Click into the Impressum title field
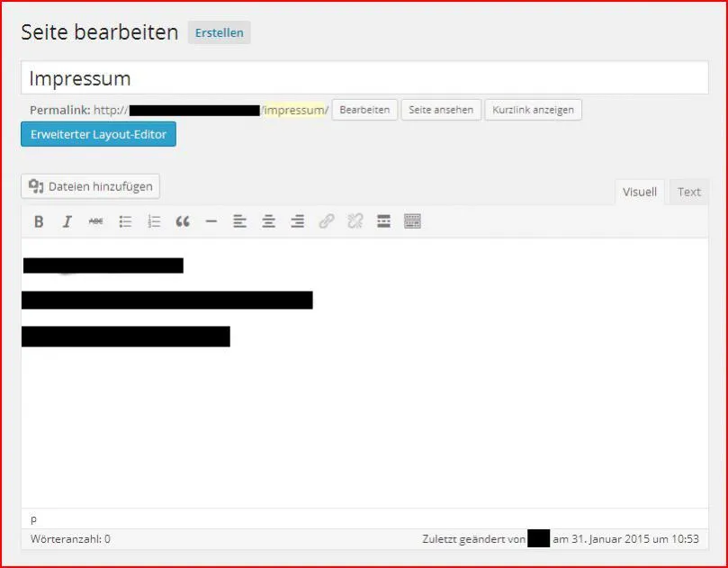 (x=364, y=78)
